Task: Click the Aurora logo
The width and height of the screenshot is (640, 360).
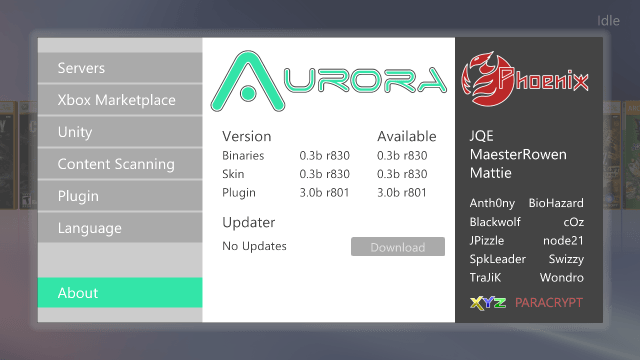Action: (329, 81)
